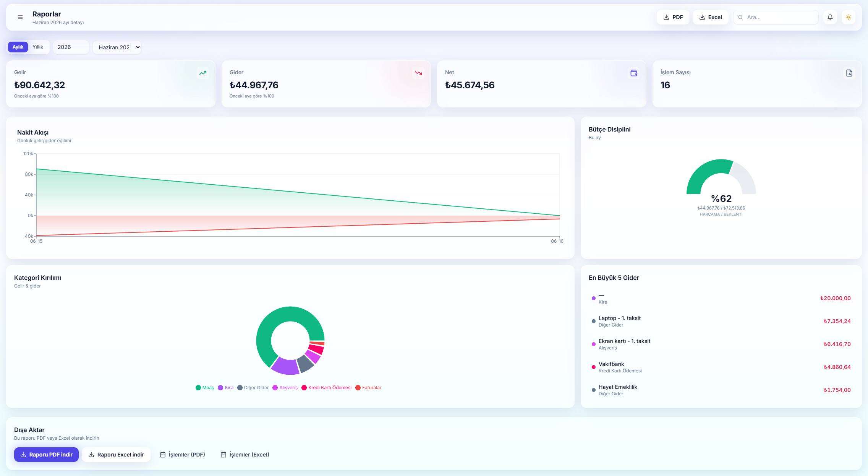The height and width of the screenshot is (476, 868).
Task: Select the Vakıfbank expense row
Action: [721, 367]
